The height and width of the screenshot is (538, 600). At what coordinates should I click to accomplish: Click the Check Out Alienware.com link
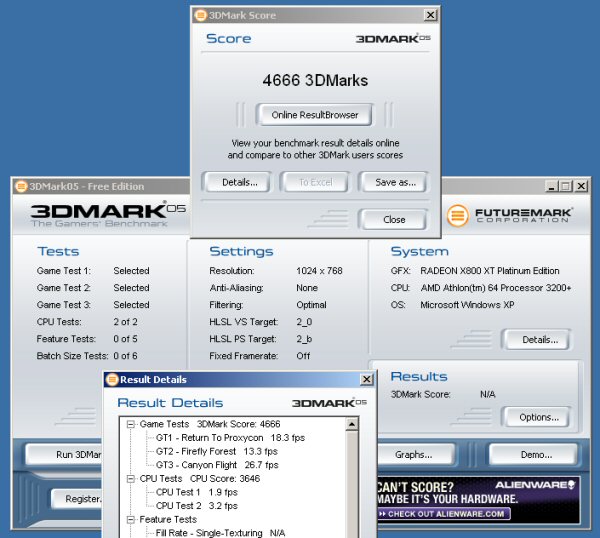coord(443,514)
